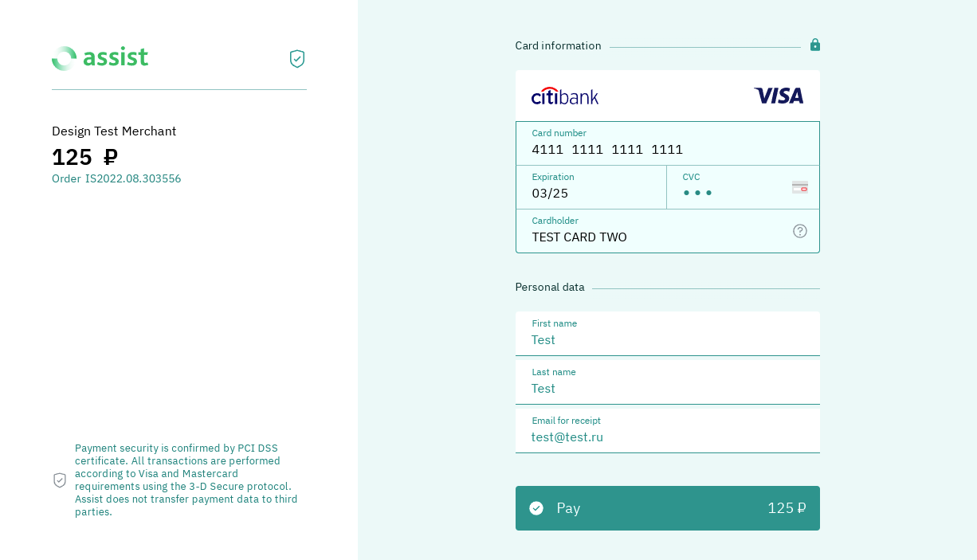Click the CVC card hint icon
977x560 pixels.
pos(800,187)
